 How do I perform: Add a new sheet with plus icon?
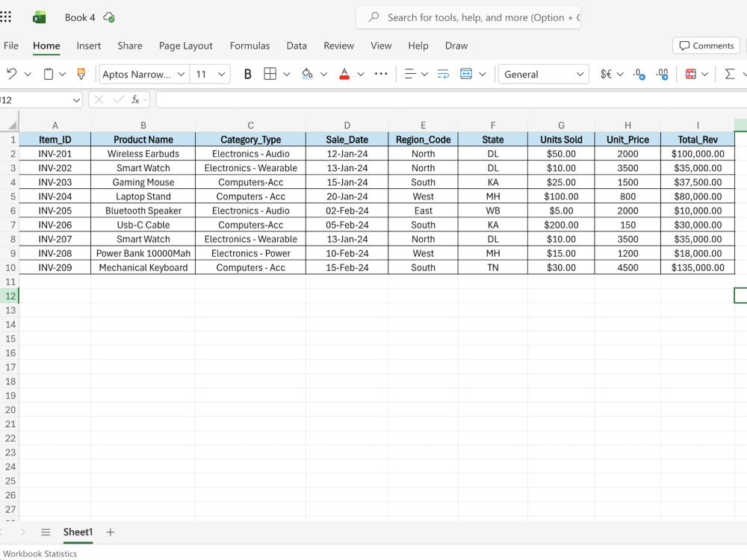point(110,532)
